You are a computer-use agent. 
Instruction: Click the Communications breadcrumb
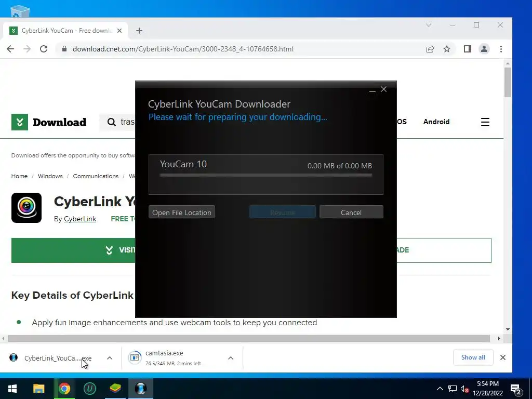click(96, 176)
